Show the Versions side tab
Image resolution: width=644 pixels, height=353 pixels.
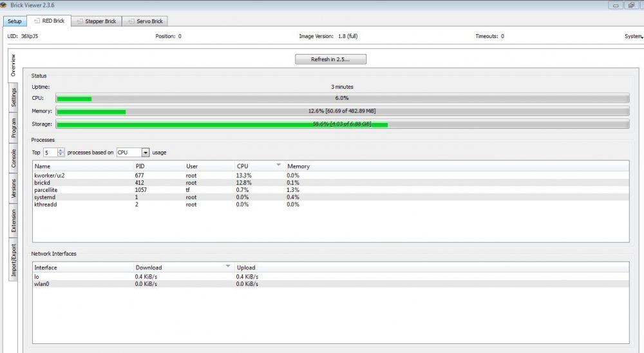(x=14, y=189)
